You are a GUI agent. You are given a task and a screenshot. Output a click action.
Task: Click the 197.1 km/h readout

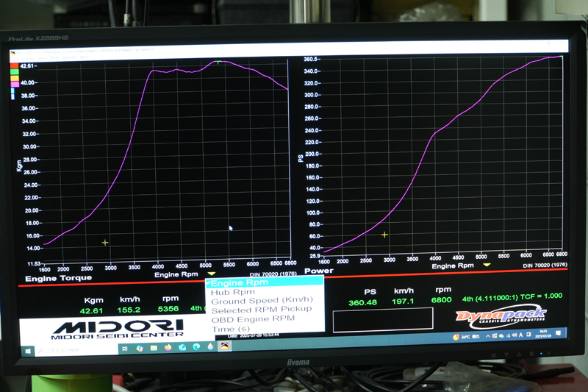pyautogui.click(x=403, y=302)
